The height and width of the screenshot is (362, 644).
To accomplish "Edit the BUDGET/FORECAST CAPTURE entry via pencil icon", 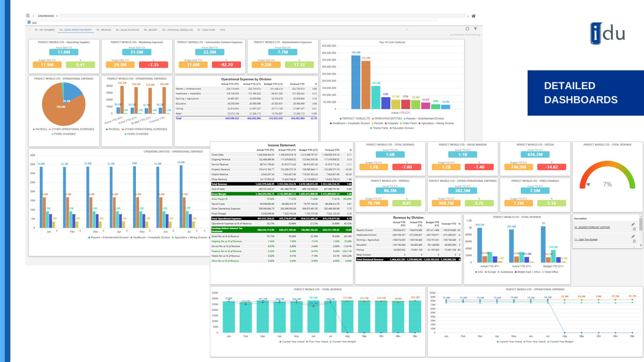I will pos(633,225).
